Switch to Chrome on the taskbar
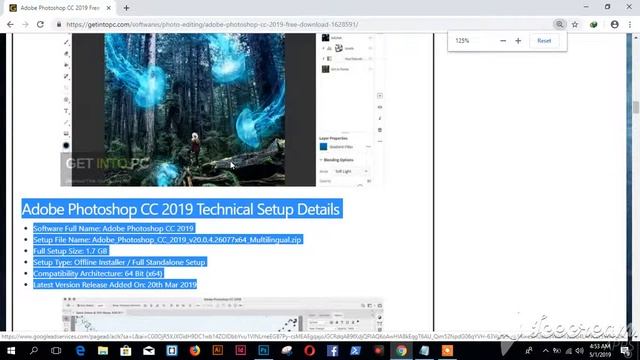This screenshot has height=360, width=640. coord(401,351)
